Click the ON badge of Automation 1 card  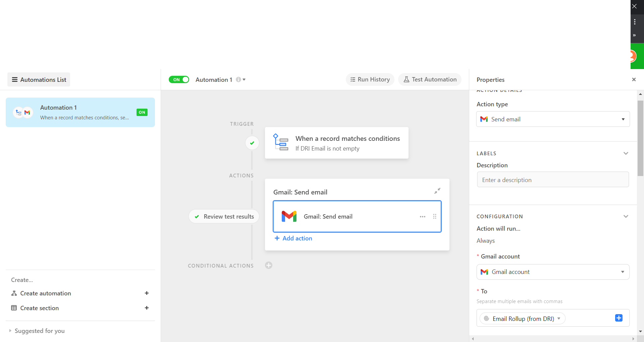click(x=142, y=112)
